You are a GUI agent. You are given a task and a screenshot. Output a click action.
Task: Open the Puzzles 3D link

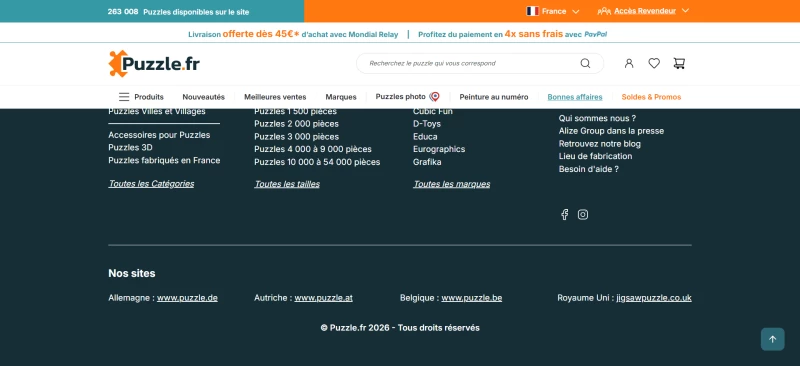coord(130,148)
